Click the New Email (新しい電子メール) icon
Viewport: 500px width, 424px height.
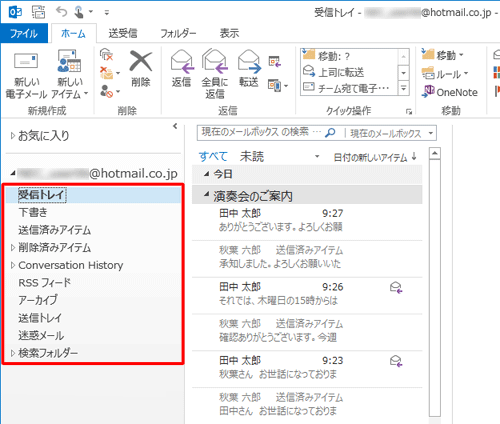26,61
